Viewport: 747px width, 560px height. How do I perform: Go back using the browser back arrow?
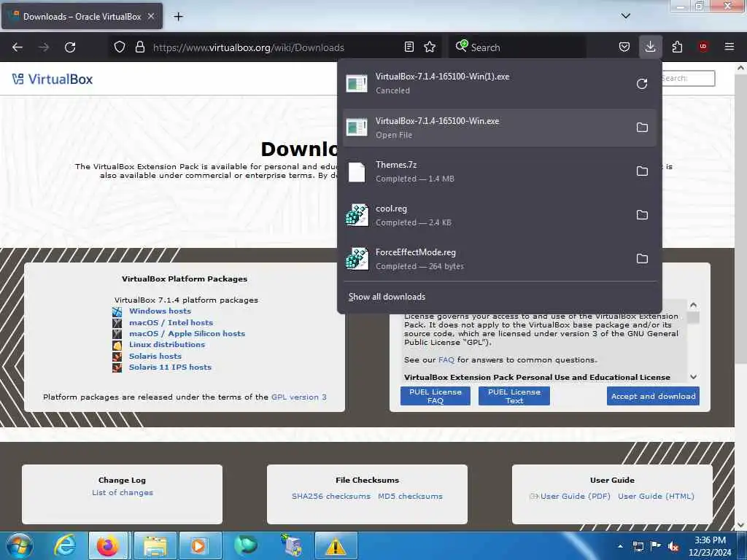(18, 47)
